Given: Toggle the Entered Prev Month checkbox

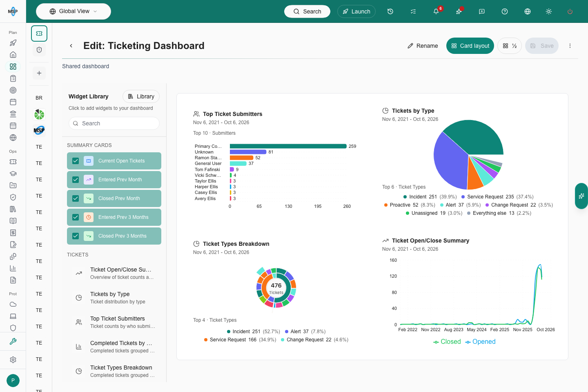Looking at the screenshot, I should point(76,180).
